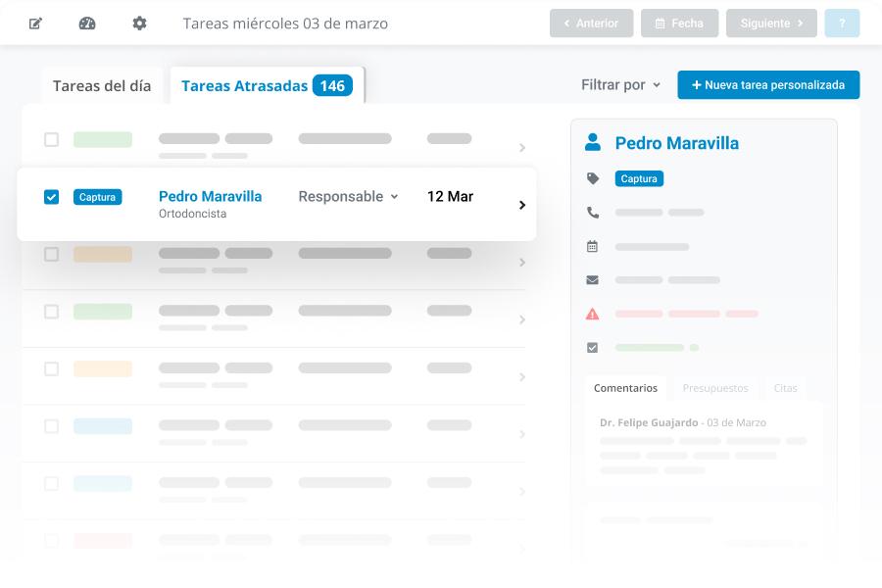This screenshot has height=588, width=882.
Task: Open the Fecha date picker
Action: point(679,24)
